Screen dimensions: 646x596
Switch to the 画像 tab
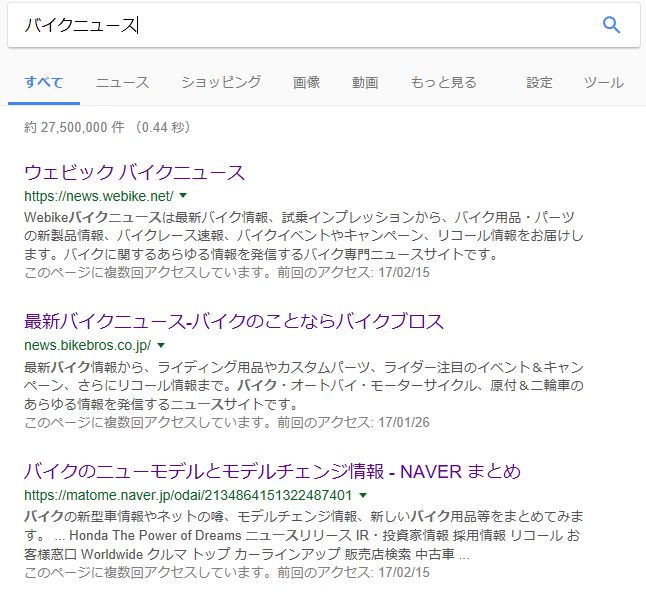[307, 82]
